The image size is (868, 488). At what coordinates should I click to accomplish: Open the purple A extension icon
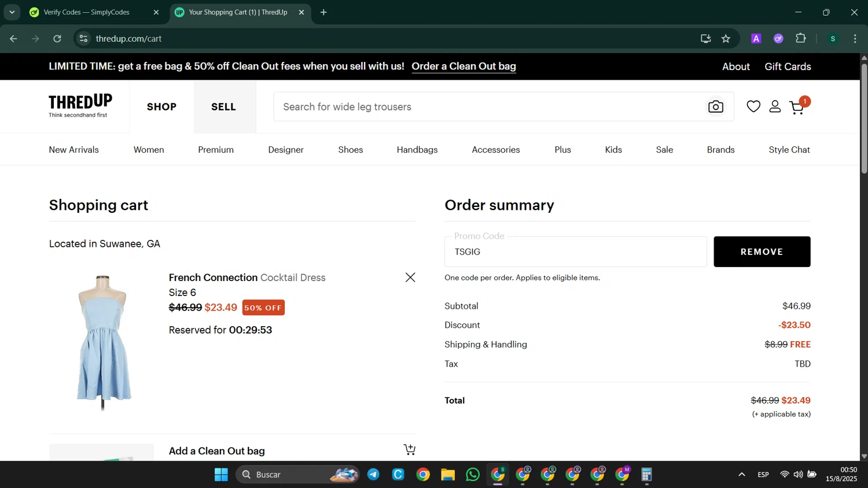click(756, 39)
